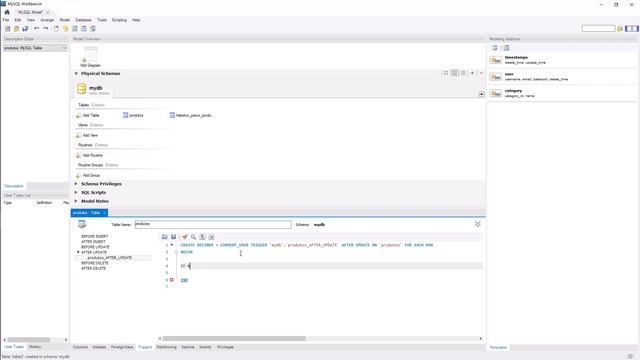Create new model from main toolbar
The image size is (640, 360).
8,29
